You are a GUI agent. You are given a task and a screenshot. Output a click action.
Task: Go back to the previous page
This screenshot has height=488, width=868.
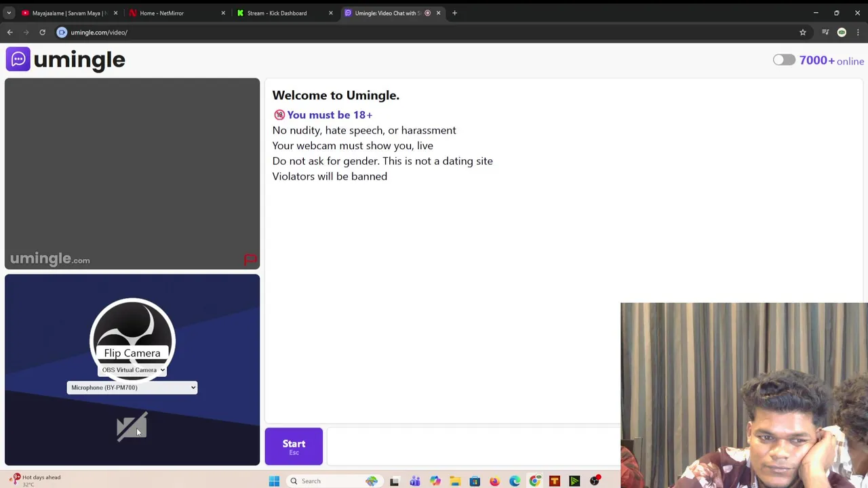(9, 32)
